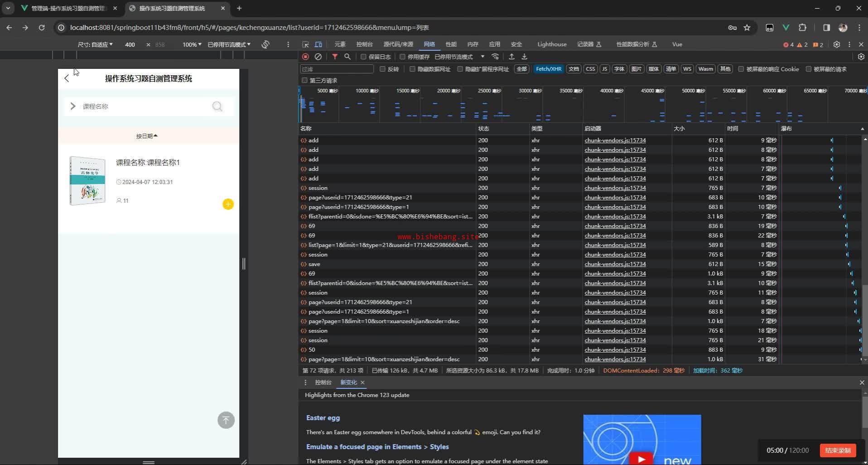
Task: Enable the 保留日志 checkbox
Action: pyautogui.click(x=363, y=57)
